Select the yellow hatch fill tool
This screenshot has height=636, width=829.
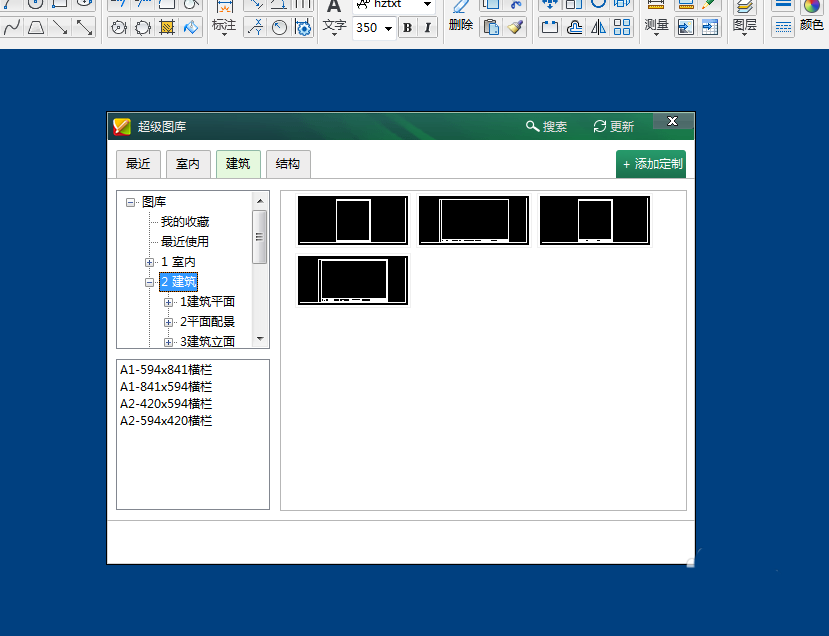point(167,27)
